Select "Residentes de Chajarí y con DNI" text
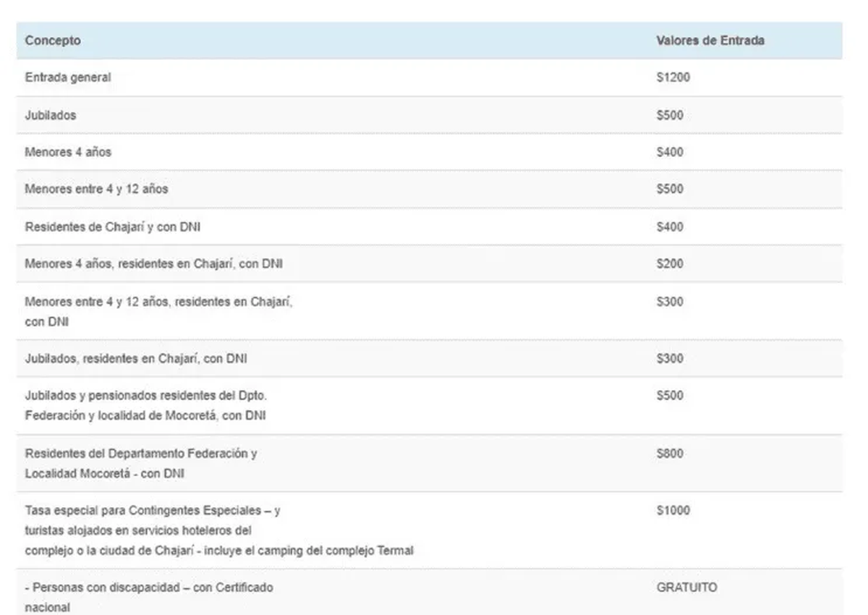 (x=112, y=227)
